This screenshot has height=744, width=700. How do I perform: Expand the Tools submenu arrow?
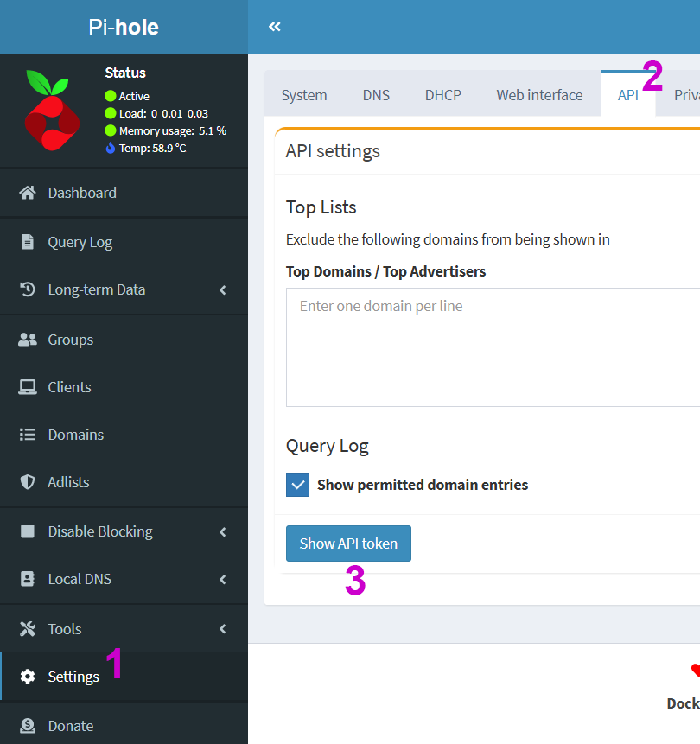click(223, 629)
